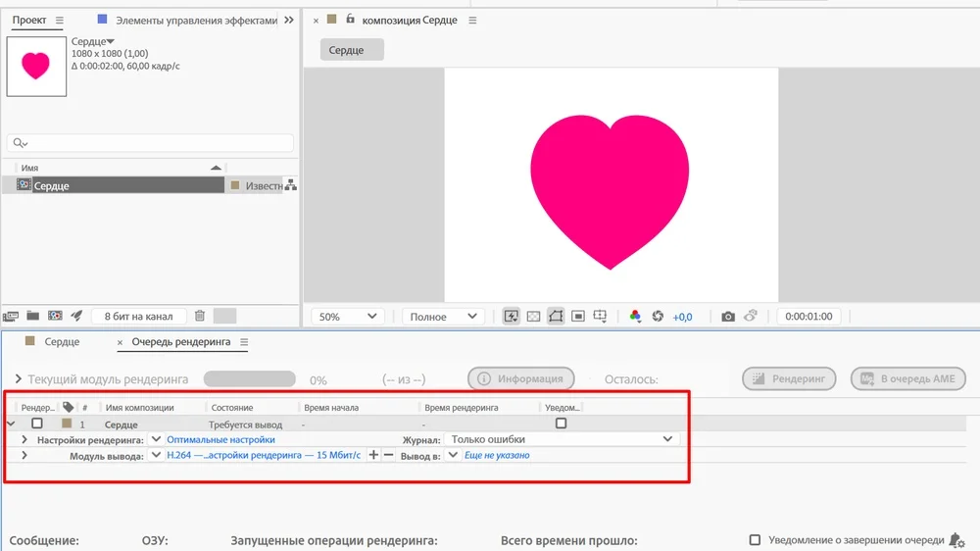
Task: Open the project flowchart icon beside Сердце
Action: [290, 185]
